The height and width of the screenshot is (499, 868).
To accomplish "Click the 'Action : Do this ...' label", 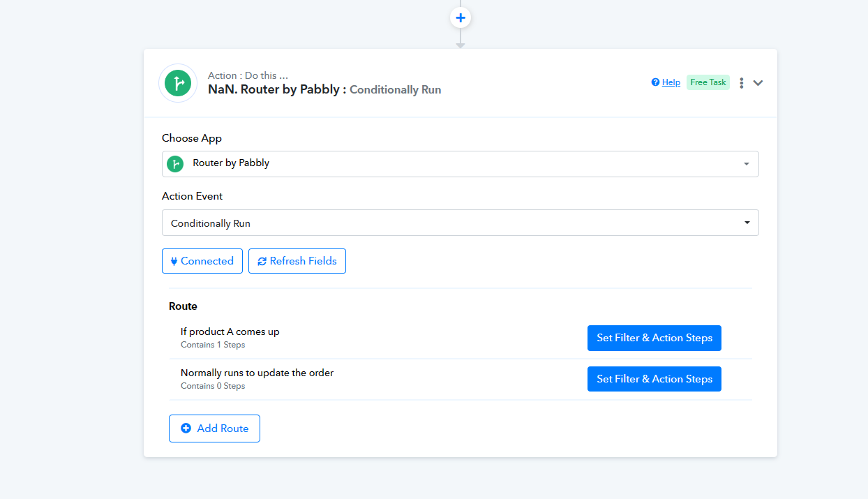I will [x=248, y=75].
